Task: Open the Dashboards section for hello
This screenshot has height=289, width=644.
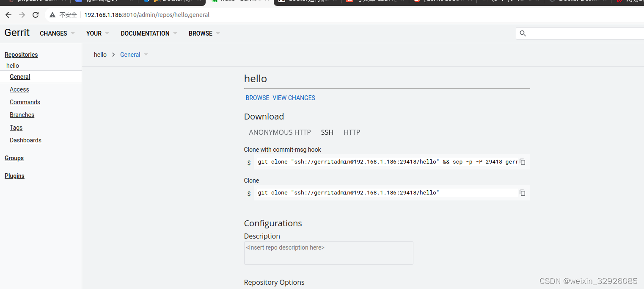Action: (x=25, y=140)
